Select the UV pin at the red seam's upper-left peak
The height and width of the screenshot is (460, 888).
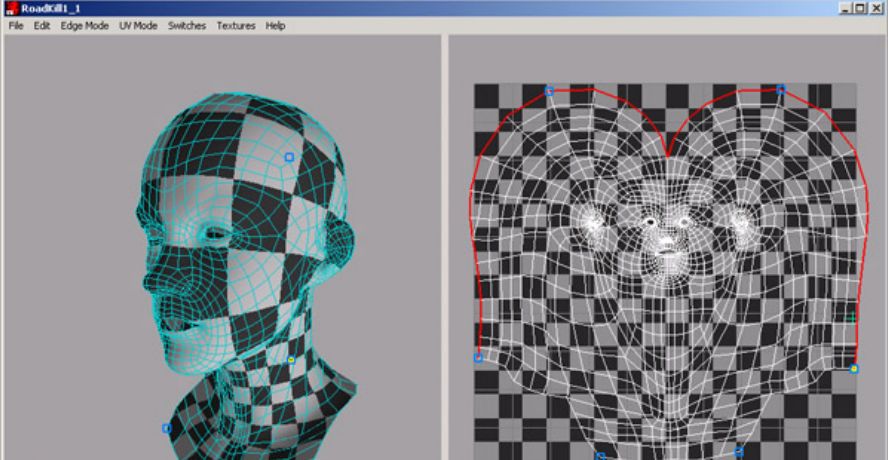pyautogui.click(x=549, y=91)
